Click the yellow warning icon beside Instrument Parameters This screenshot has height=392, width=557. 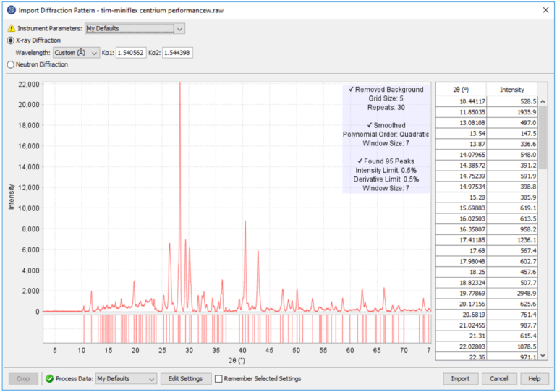11,29
